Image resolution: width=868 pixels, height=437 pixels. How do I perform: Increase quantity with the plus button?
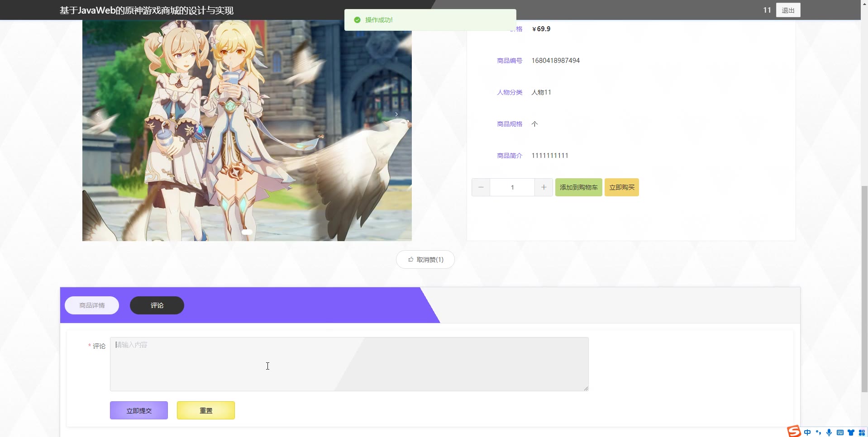coord(544,187)
